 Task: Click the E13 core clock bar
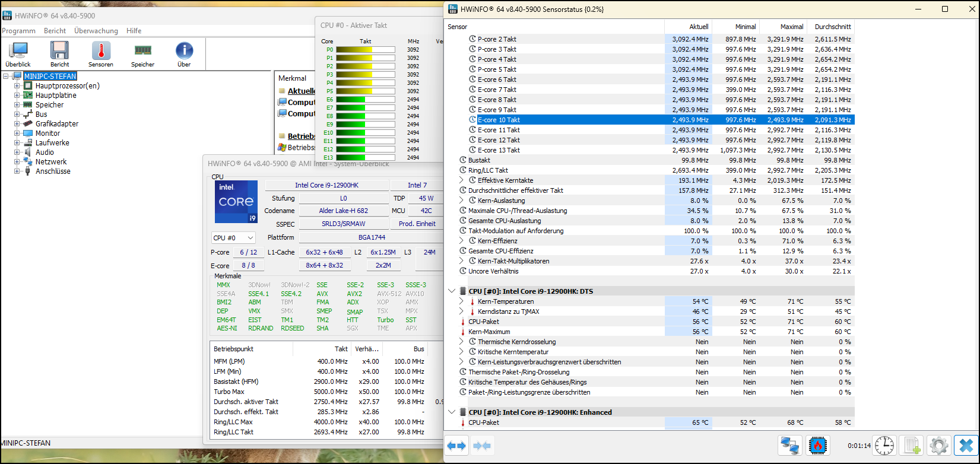pos(365,158)
